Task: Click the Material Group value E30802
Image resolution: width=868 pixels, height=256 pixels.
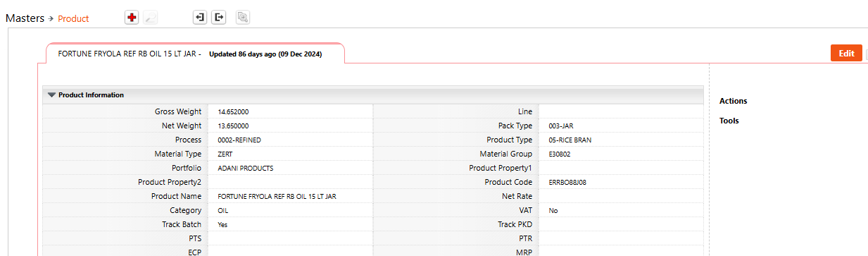Action: click(x=560, y=154)
